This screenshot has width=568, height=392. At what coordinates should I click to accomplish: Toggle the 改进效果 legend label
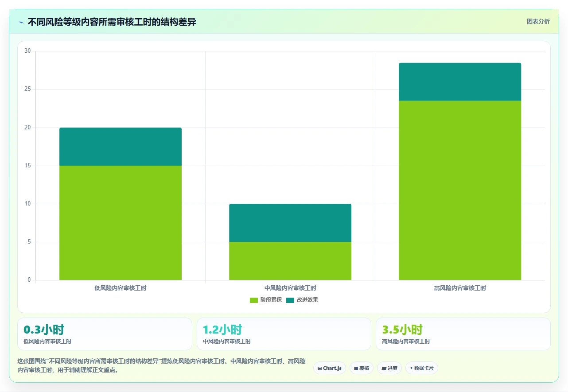pos(307,300)
